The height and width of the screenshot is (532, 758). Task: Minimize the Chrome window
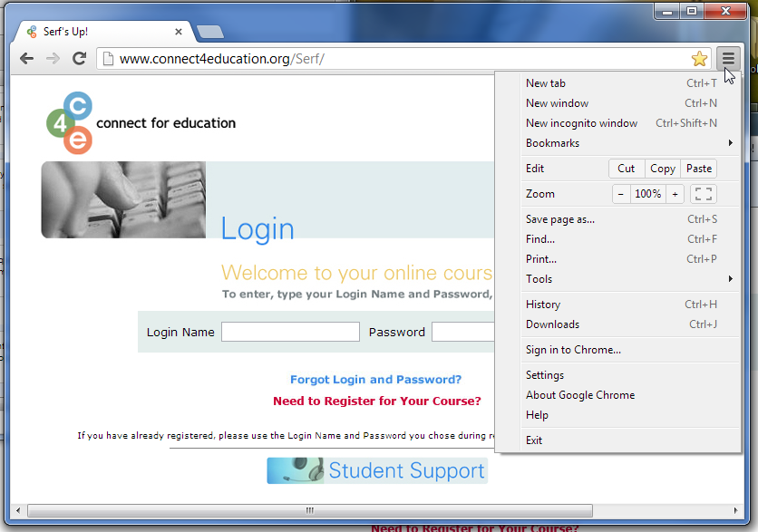[x=667, y=11]
